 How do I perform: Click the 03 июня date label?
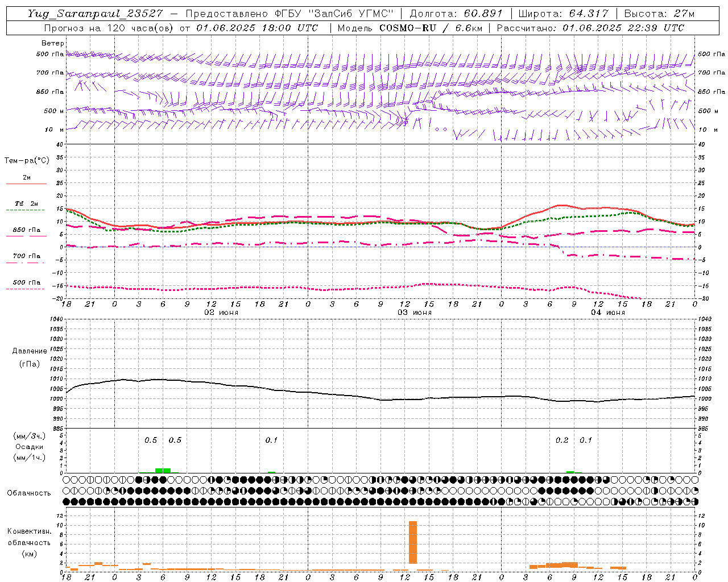coord(415,313)
